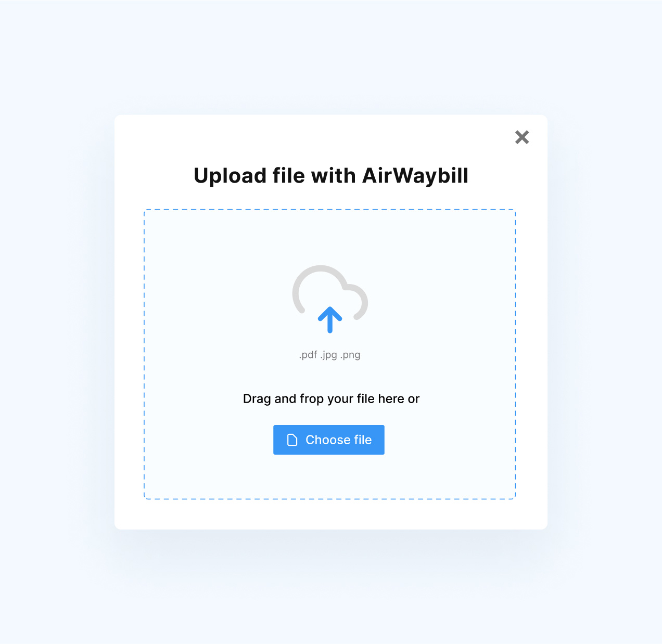Click the word 'Upload' in the heading
Screen dimensions: 662x644
231,176
